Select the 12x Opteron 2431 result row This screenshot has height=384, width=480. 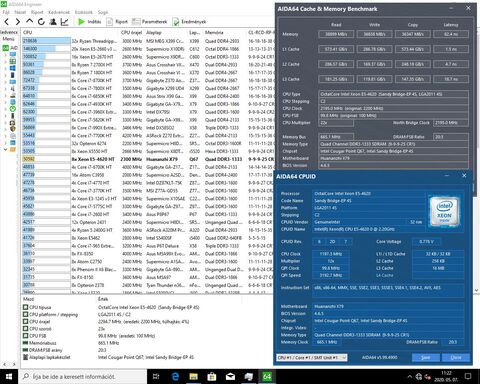pyautogui.click(x=148, y=222)
